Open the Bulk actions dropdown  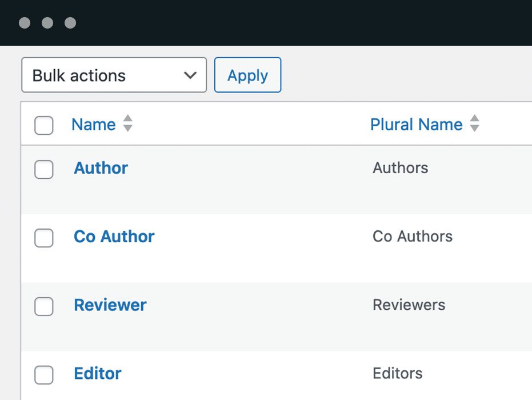113,75
